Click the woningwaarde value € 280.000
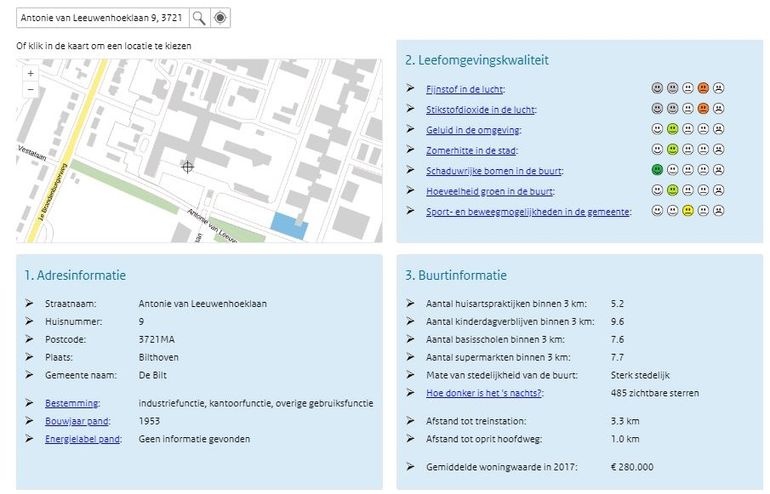This screenshot has height=494, width=770. 632,467
